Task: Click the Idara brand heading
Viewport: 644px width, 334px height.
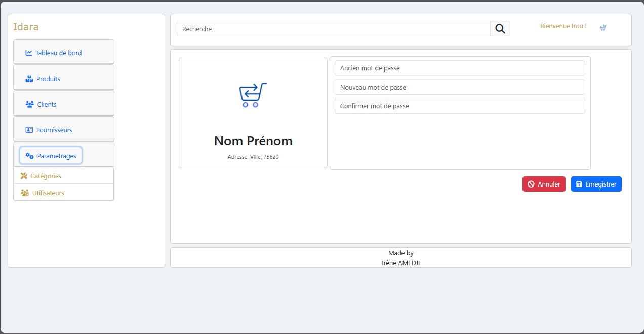Action: point(26,27)
